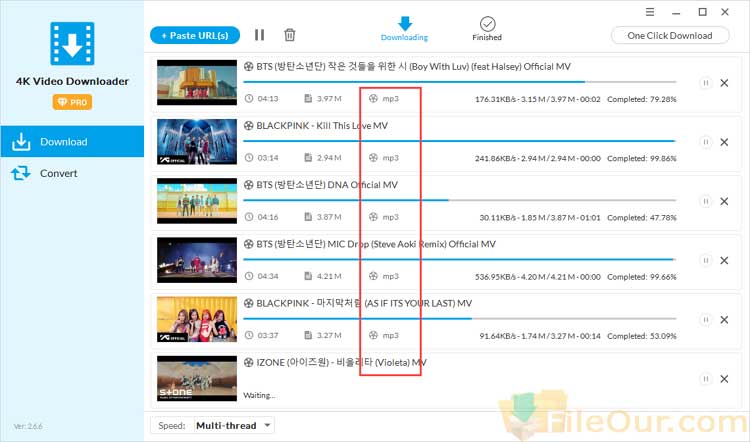Cancel the Boy With Luv download

click(x=724, y=83)
